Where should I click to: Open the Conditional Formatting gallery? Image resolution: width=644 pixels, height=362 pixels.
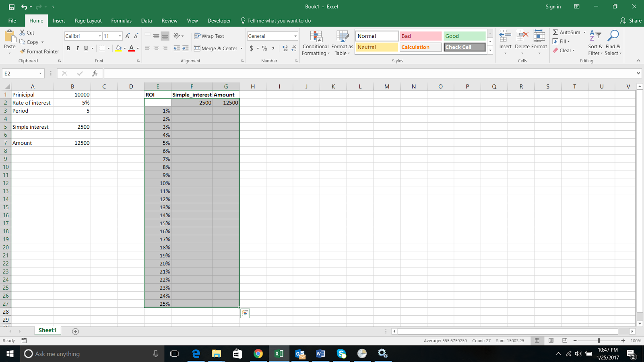coord(316,43)
